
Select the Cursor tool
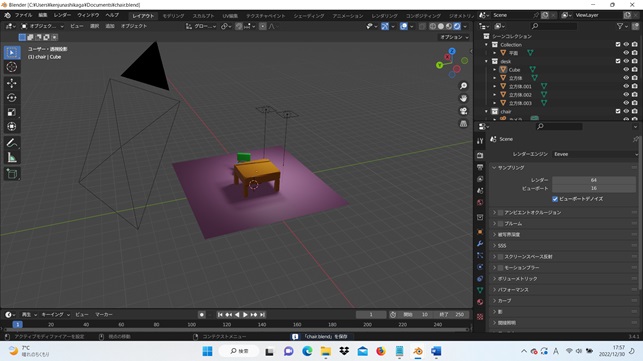coord(12,67)
